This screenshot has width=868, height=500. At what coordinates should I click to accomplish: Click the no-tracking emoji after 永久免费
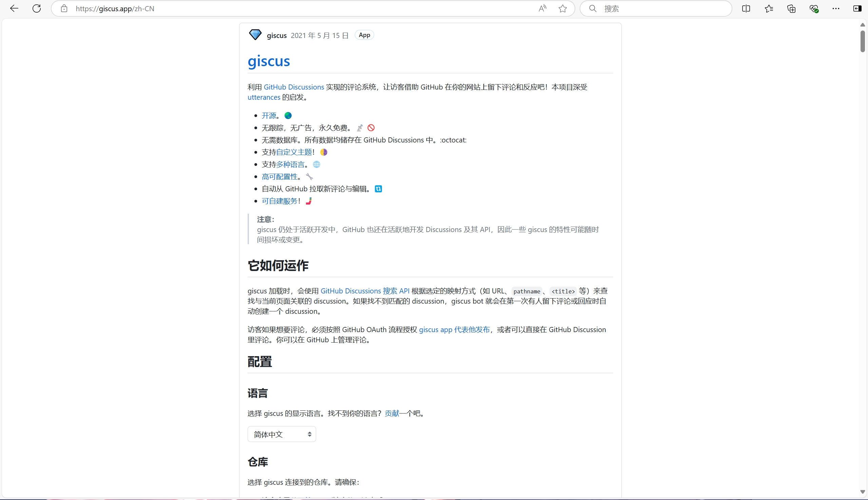click(360, 128)
